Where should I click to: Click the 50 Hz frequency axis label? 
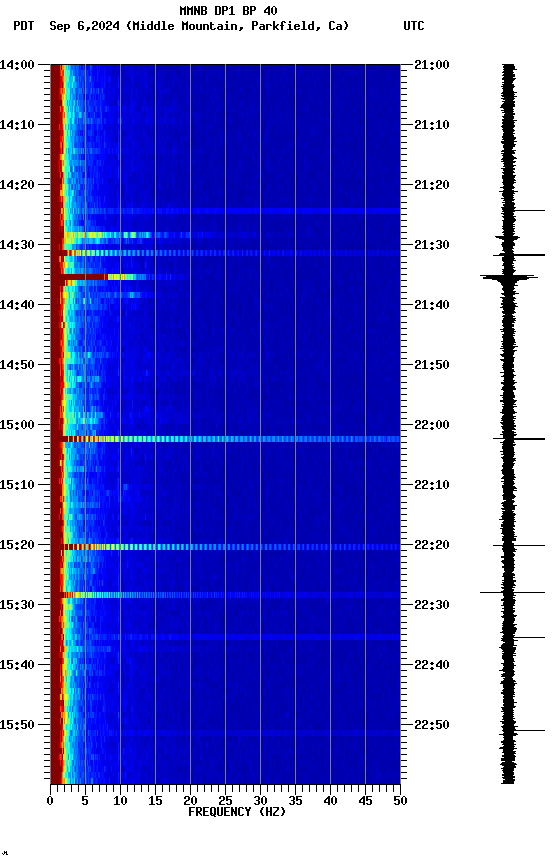tap(400, 801)
